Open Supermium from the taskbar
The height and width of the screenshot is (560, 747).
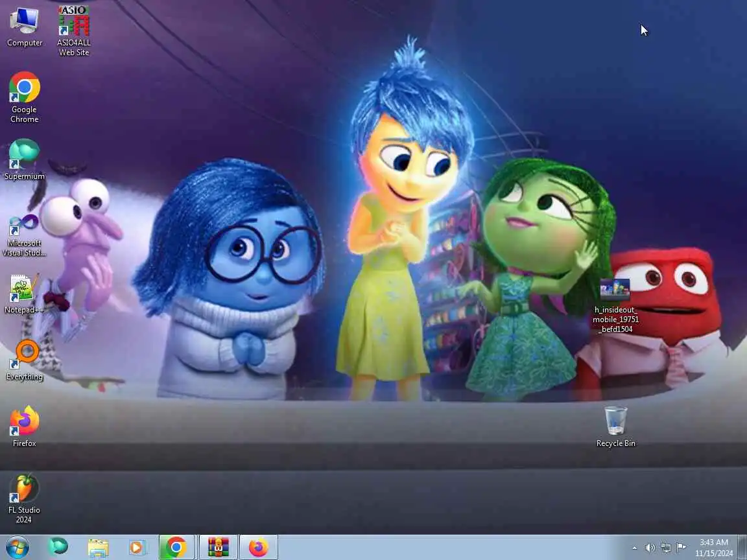click(x=58, y=547)
